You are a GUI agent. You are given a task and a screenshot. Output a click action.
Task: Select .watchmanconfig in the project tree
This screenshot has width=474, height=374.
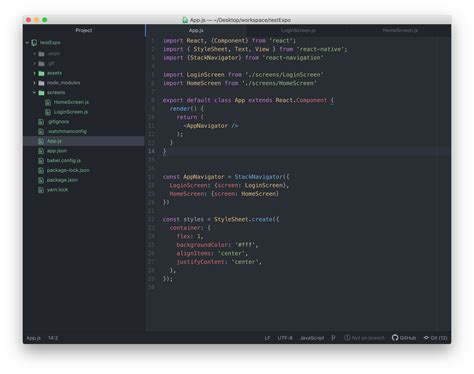(x=67, y=131)
